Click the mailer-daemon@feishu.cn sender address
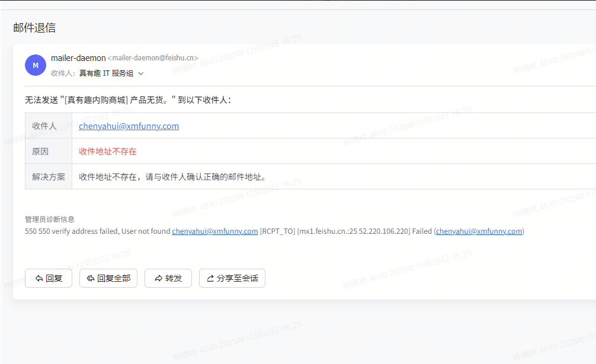The height and width of the screenshot is (364, 596). tap(153, 59)
